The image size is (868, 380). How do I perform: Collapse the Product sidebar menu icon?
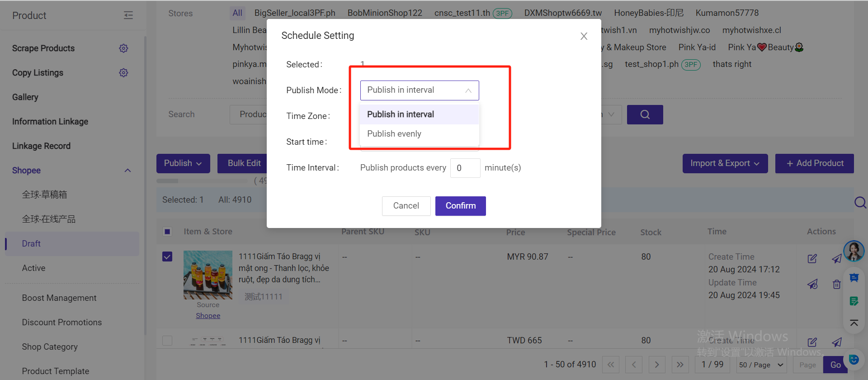click(x=128, y=15)
